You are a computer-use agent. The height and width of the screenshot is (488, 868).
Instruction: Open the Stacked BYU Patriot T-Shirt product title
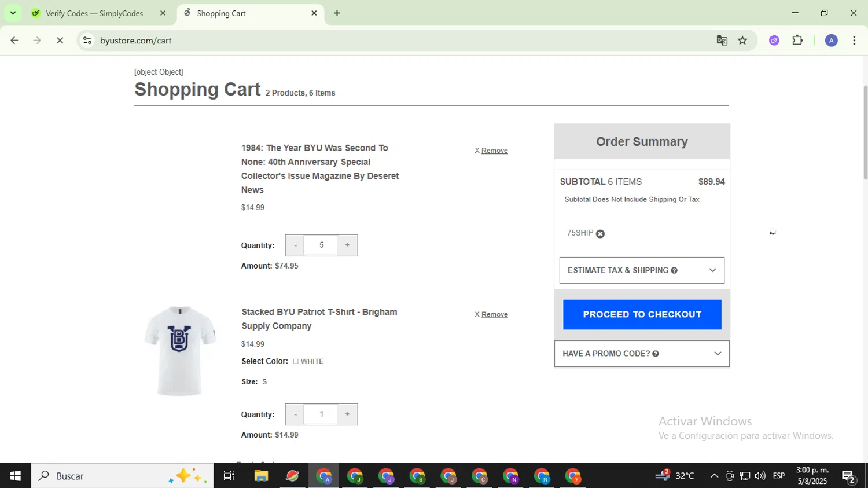point(319,319)
